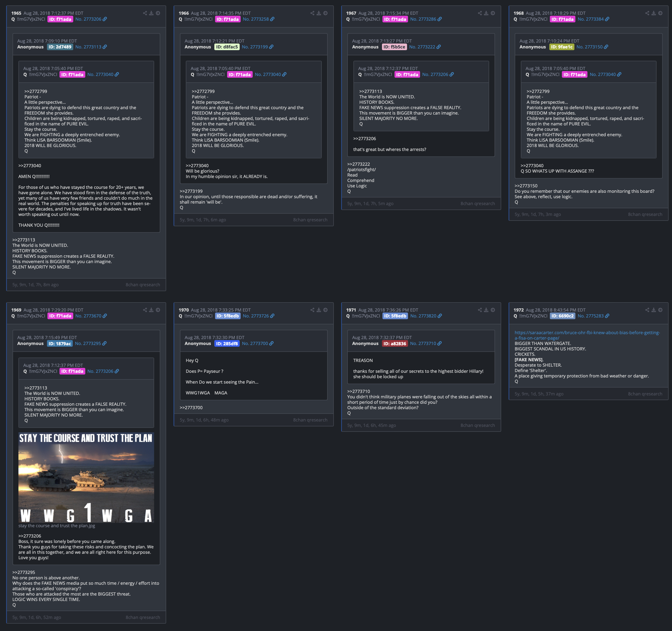Click the '>>2773199' reference in post 1966
The width and height of the screenshot is (672, 631).
(x=191, y=191)
